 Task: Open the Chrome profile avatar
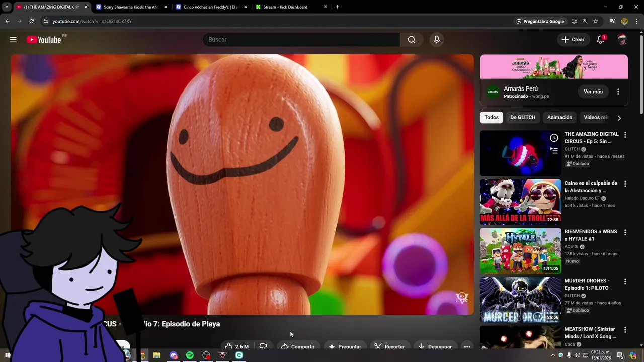click(624, 21)
